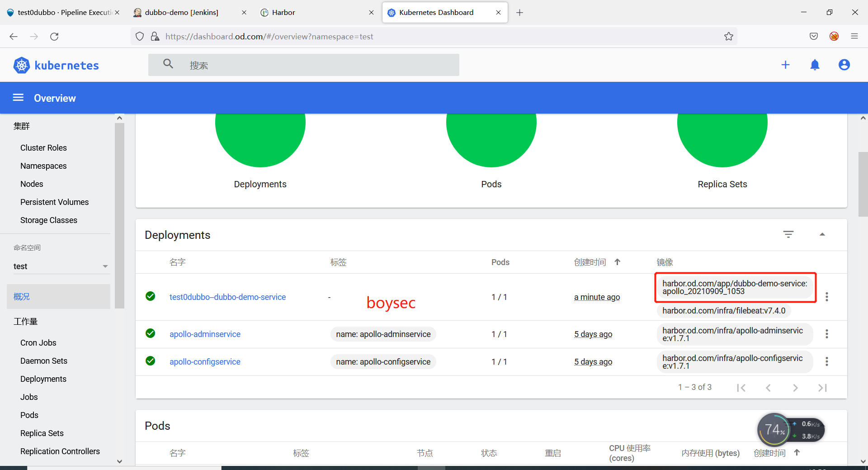Sort deployments by creation time arrow
The width and height of the screenshot is (868, 470).
tap(618, 262)
